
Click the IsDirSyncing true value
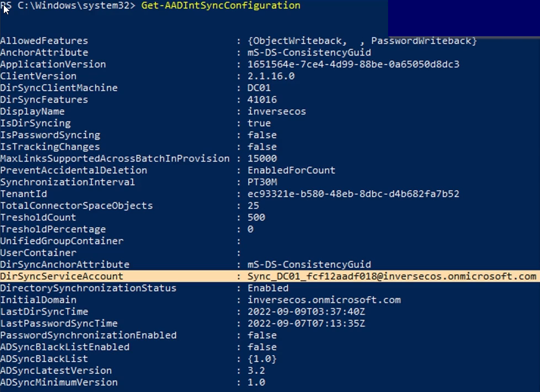(x=259, y=123)
